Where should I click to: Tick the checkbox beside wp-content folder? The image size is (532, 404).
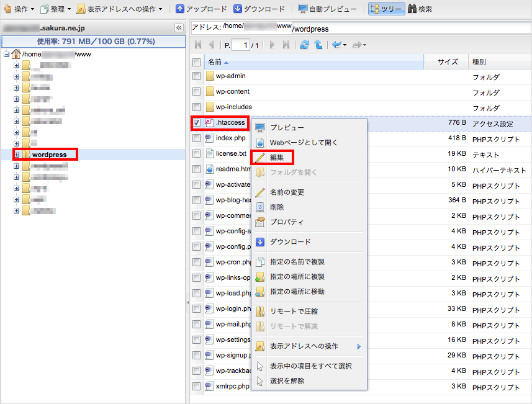click(196, 91)
